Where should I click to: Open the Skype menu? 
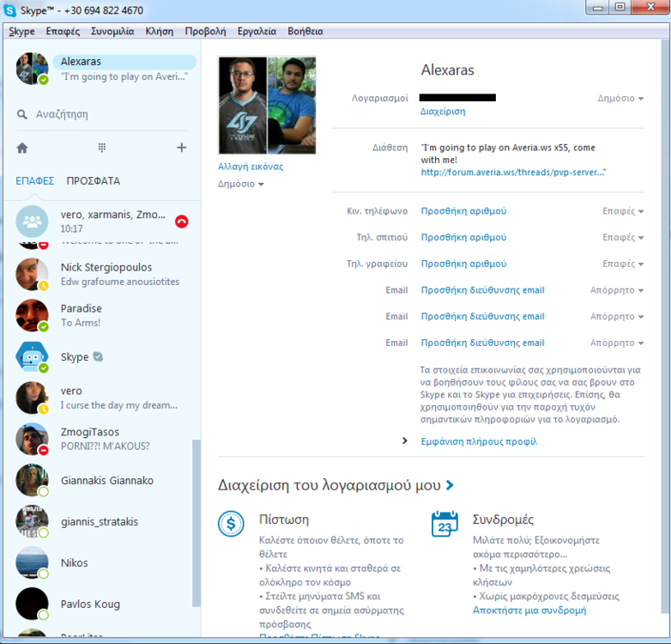(21, 31)
